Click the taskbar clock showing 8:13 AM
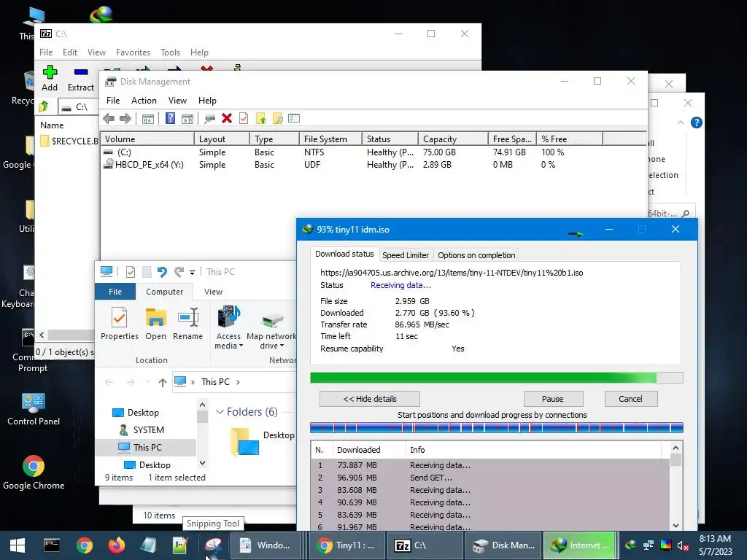Viewport: 747px width, 560px height. pos(715,545)
